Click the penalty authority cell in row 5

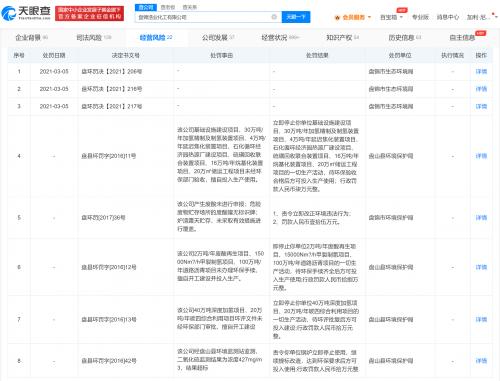[391, 218]
